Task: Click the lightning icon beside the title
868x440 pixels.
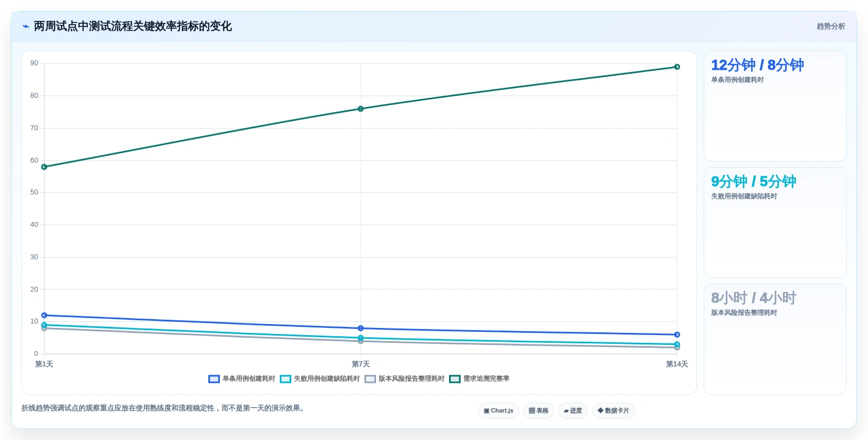Action: point(25,26)
